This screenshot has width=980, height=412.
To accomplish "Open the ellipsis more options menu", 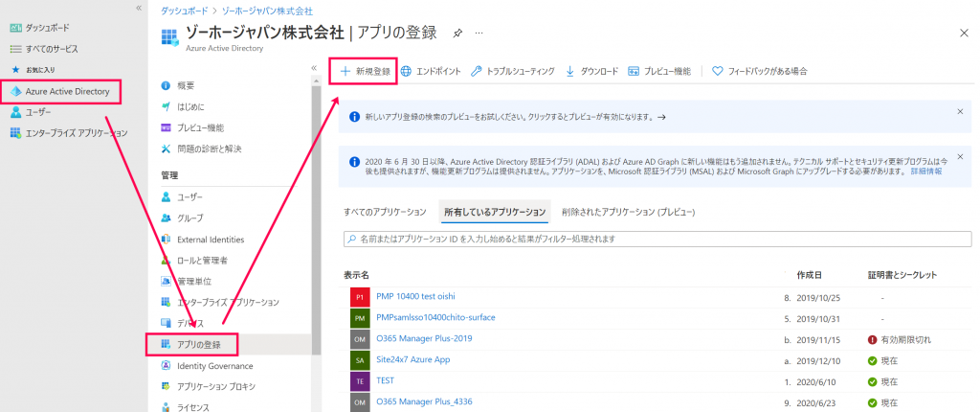I will click(479, 33).
